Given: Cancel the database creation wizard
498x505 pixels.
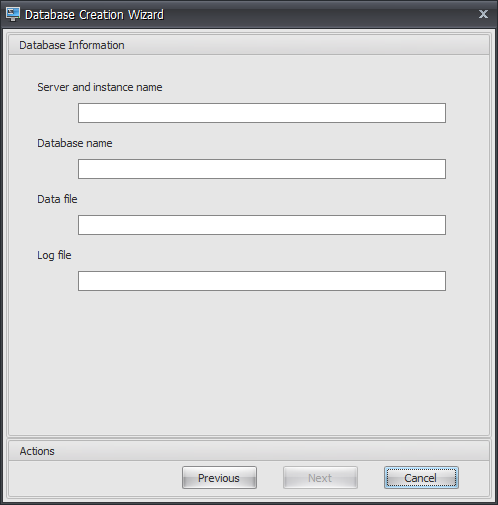Looking at the screenshot, I should coord(421,478).
